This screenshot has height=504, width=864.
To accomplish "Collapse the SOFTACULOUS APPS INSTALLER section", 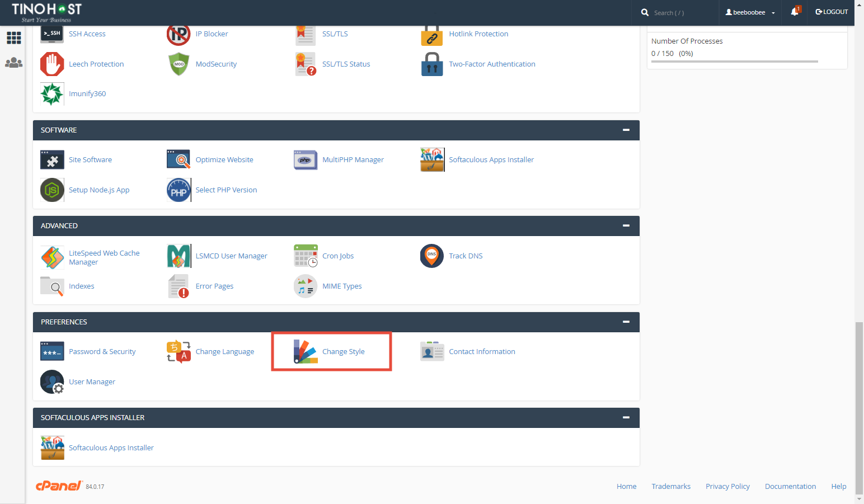I will tap(626, 418).
